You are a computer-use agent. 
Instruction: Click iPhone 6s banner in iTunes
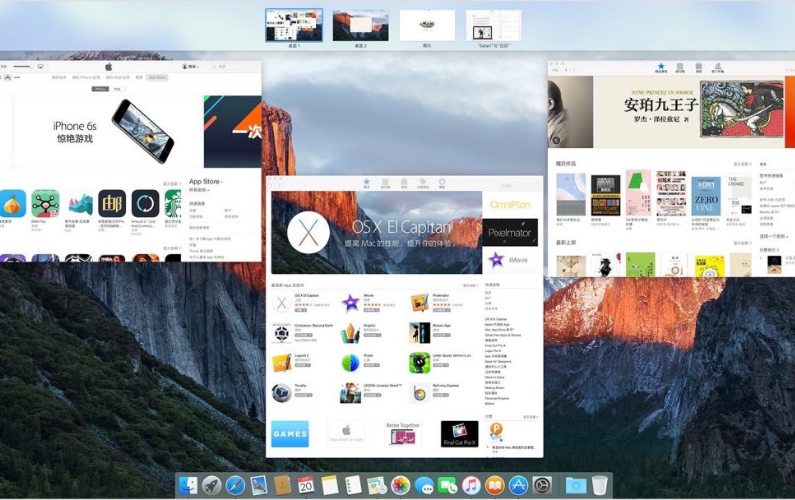click(x=108, y=131)
